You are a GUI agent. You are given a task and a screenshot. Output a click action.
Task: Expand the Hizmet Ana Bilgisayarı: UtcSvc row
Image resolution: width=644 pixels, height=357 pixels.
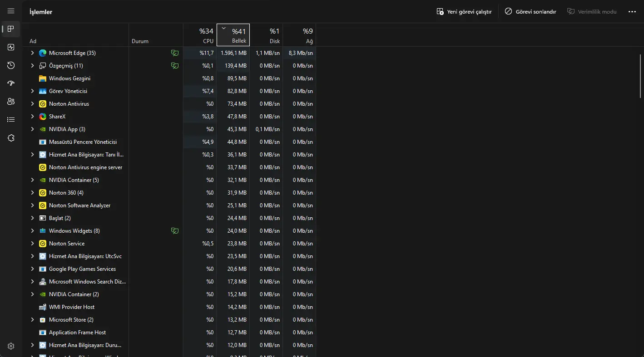click(x=32, y=256)
